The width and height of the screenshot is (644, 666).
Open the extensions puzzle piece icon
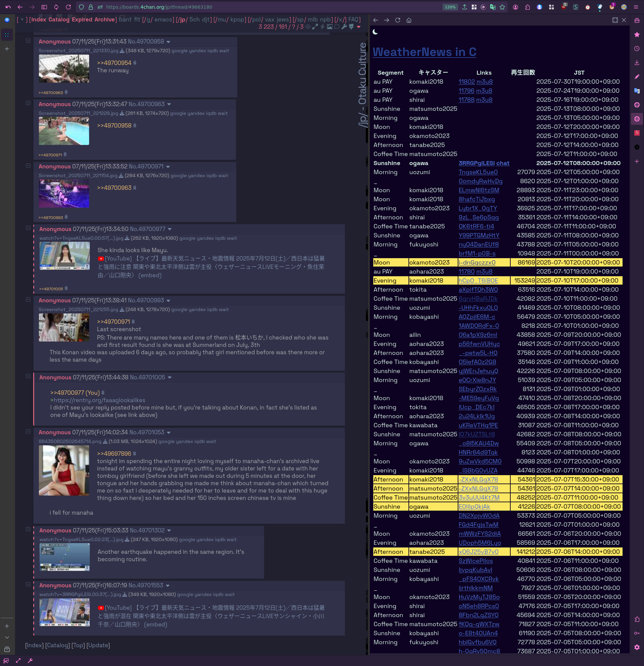click(527, 7)
